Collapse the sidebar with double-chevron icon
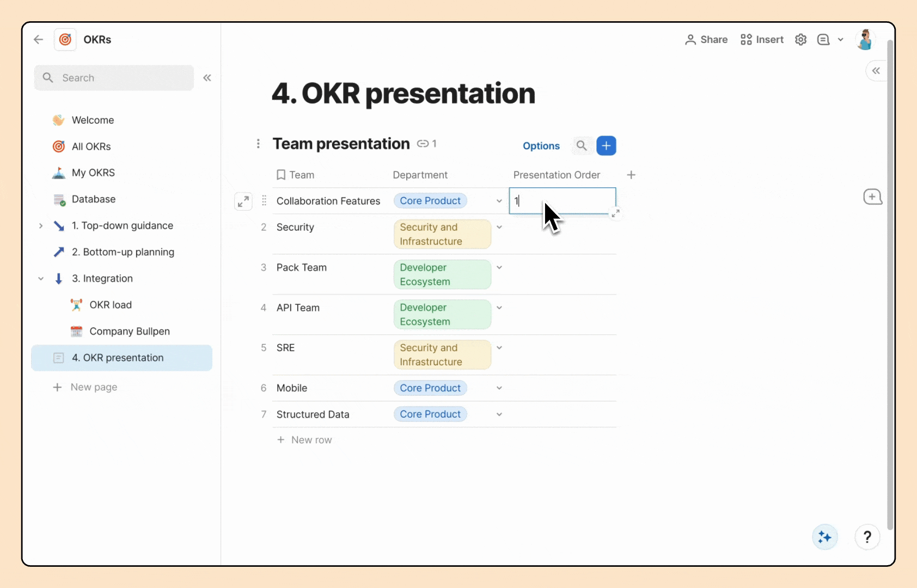Viewport: 917px width, 588px height. pyautogui.click(x=207, y=78)
